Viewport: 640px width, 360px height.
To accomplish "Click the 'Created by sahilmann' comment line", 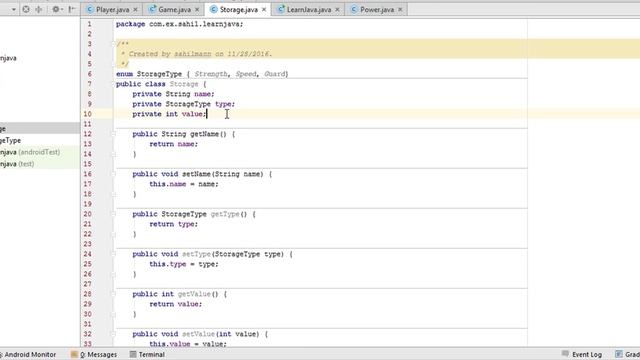I will pos(196,54).
